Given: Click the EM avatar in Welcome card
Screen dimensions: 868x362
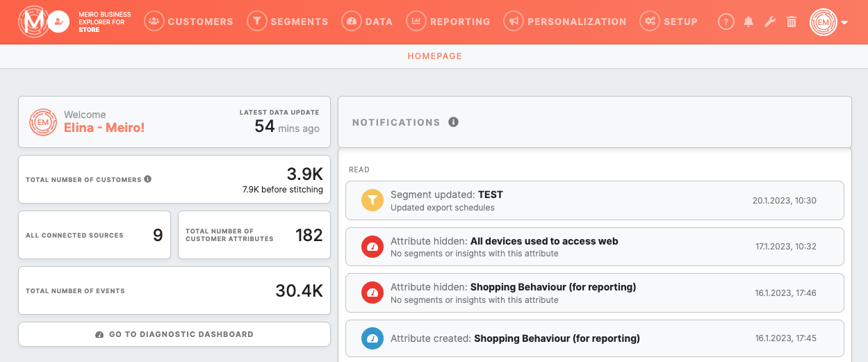Looking at the screenshot, I should pyautogui.click(x=43, y=122).
